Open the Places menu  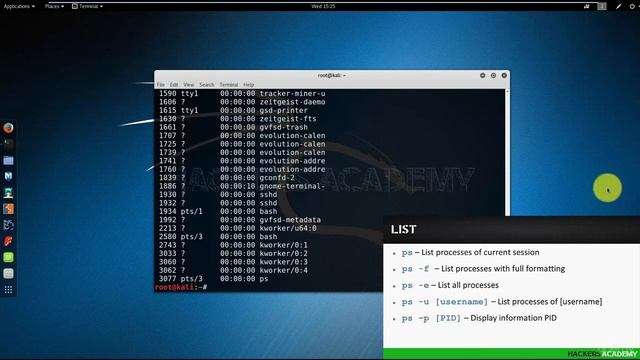(54, 6)
